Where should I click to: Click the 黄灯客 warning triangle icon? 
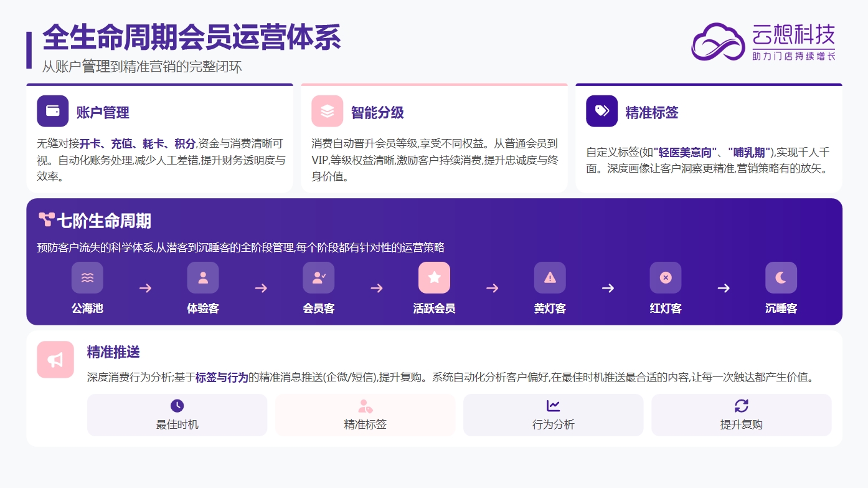550,278
